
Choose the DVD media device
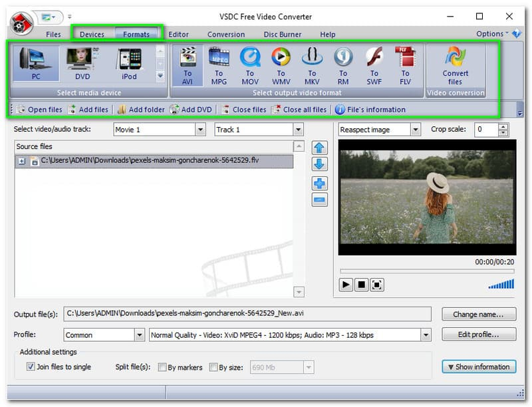pyautogui.click(x=82, y=64)
